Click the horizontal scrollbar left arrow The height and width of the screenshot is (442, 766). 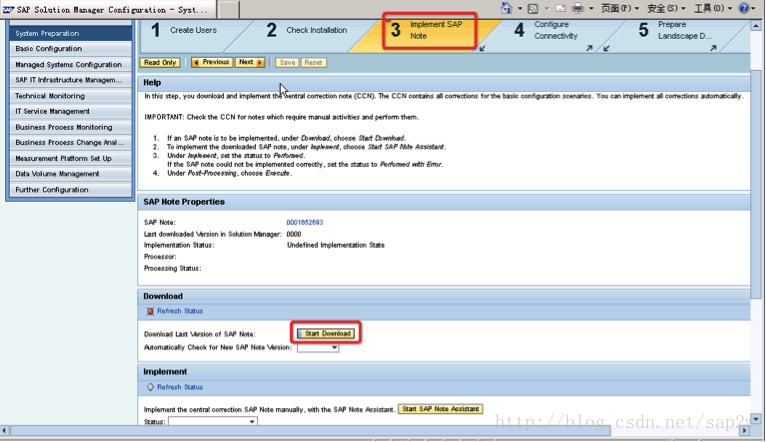pos(4,431)
